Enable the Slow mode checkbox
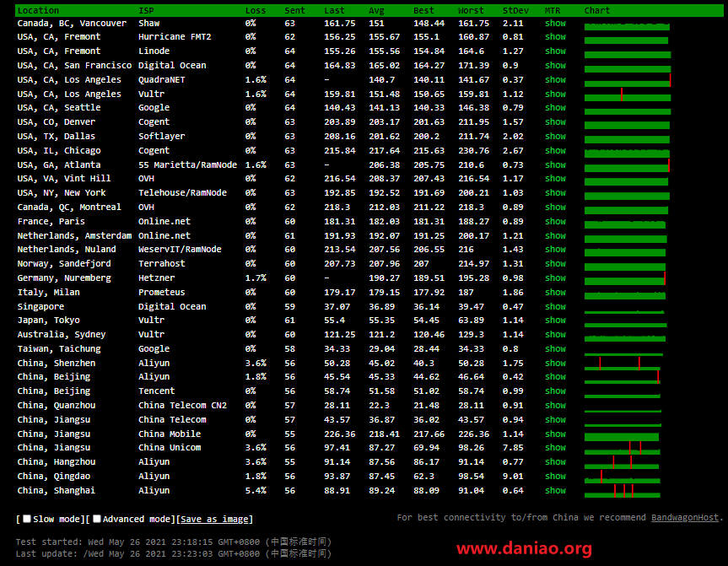The image size is (728, 566). [x=27, y=519]
